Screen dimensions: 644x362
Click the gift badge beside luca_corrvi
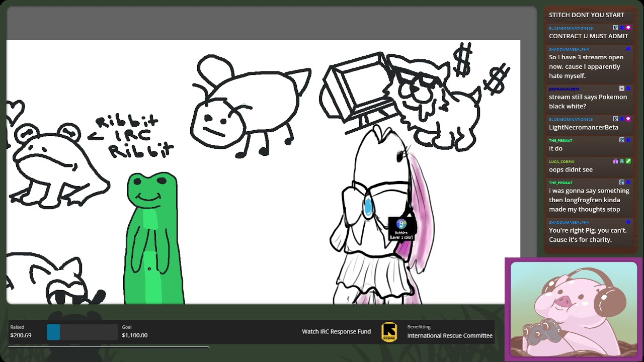tap(615, 161)
